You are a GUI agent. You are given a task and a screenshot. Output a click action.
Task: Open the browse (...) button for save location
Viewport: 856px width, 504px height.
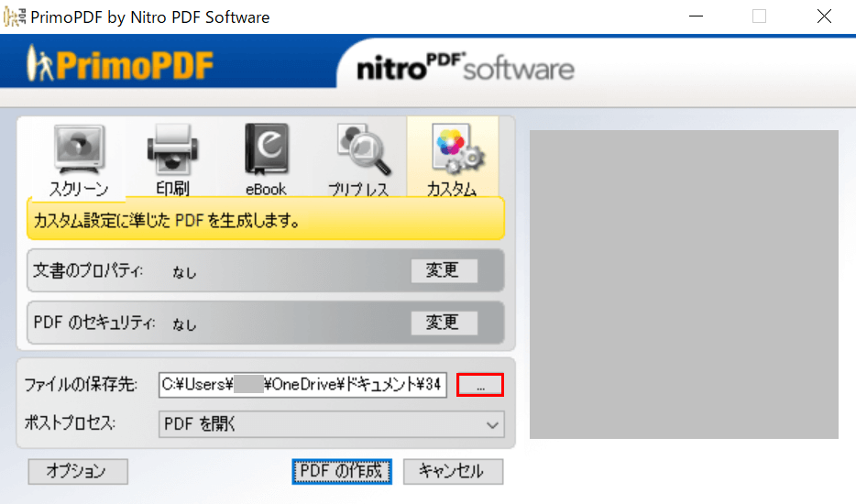point(480,385)
